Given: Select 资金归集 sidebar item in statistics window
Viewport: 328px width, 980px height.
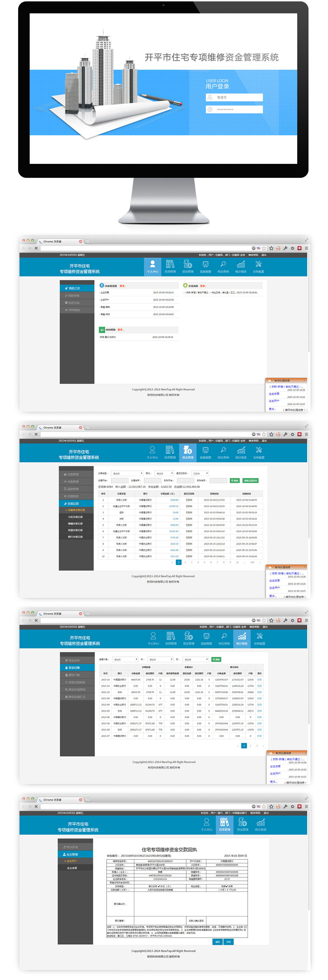Looking at the screenshot, I should (77, 667).
